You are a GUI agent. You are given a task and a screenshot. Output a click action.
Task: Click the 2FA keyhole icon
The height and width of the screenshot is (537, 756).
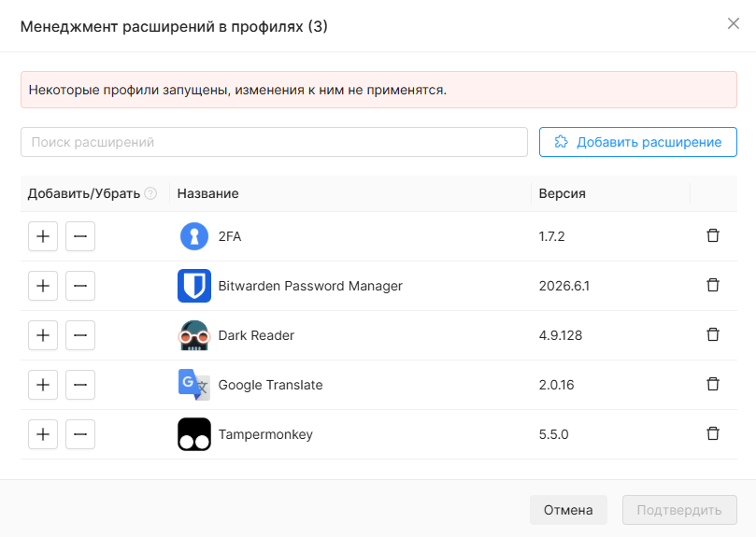[x=194, y=236]
